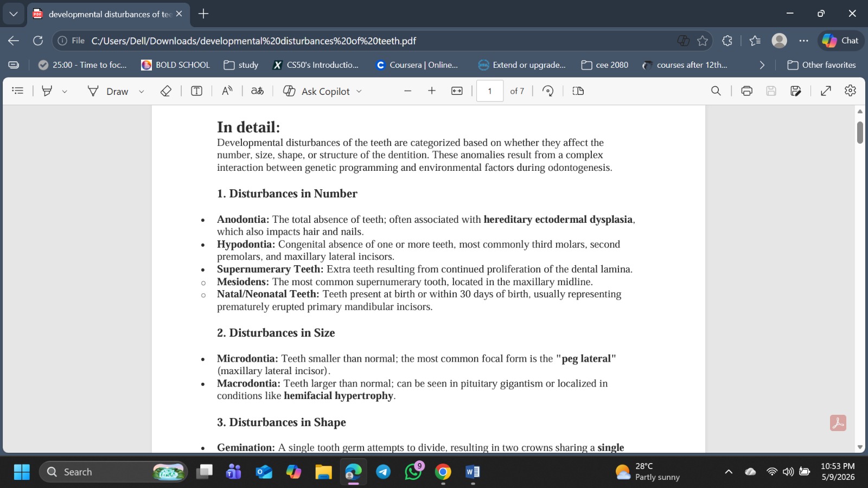Add a text box with Add text
Viewport: 868px width, 488px height.
[x=196, y=91]
